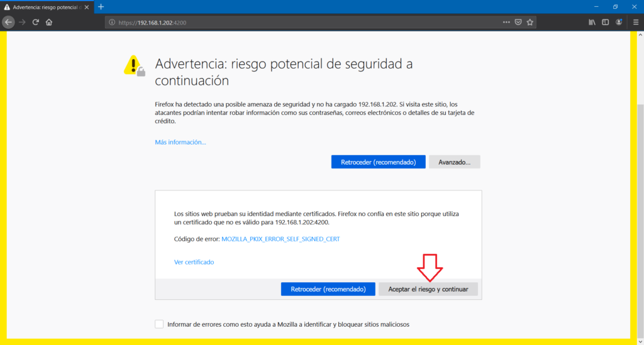Open the MOZILLA_PKIX_ERROR_SELF_SIGNED_CERT error code link
Image resolution: width=644 pixels, height=345 pixels.
click(x=280, y=239)
